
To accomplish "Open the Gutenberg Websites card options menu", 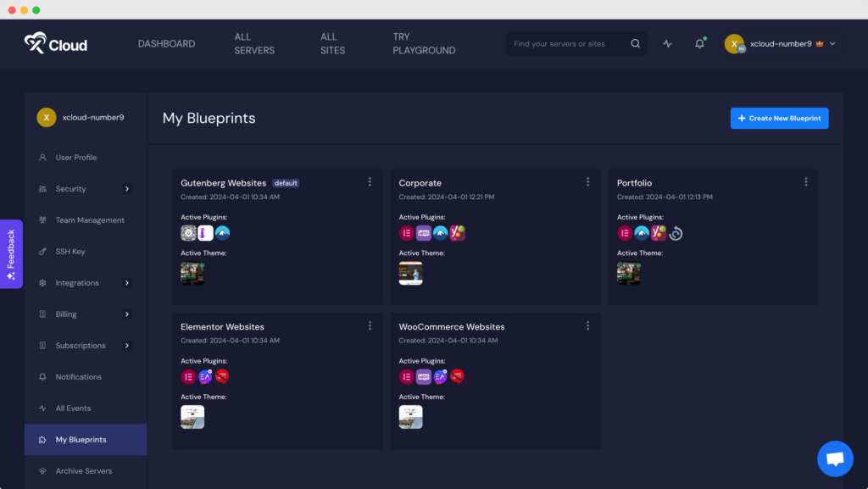I will click(x=370, y=181).
